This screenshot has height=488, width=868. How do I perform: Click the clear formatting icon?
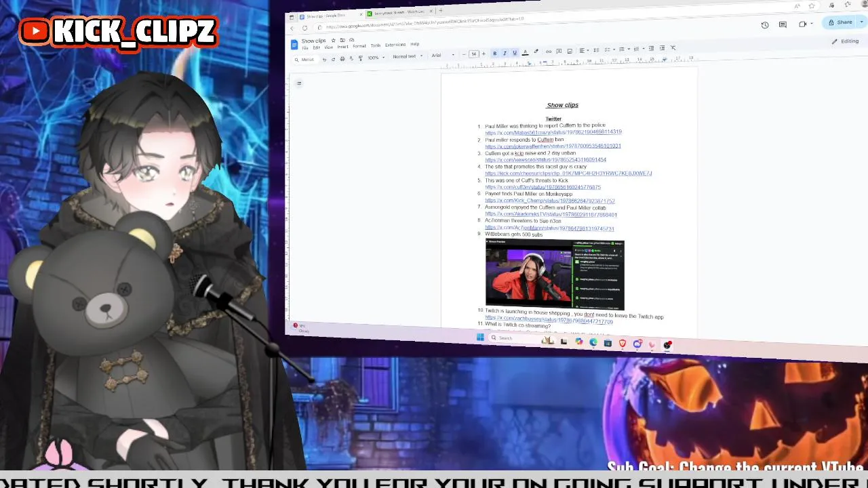click(x=673, y=47)
